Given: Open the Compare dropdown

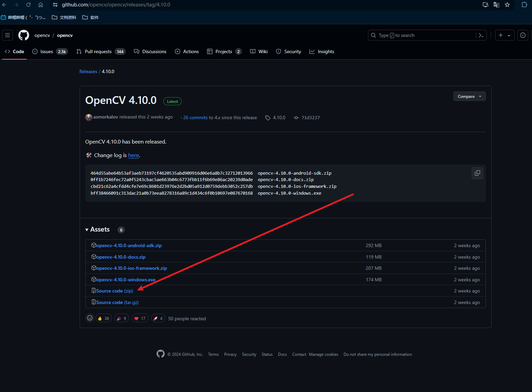Looking at the screenshot, I should click(469, 96).
